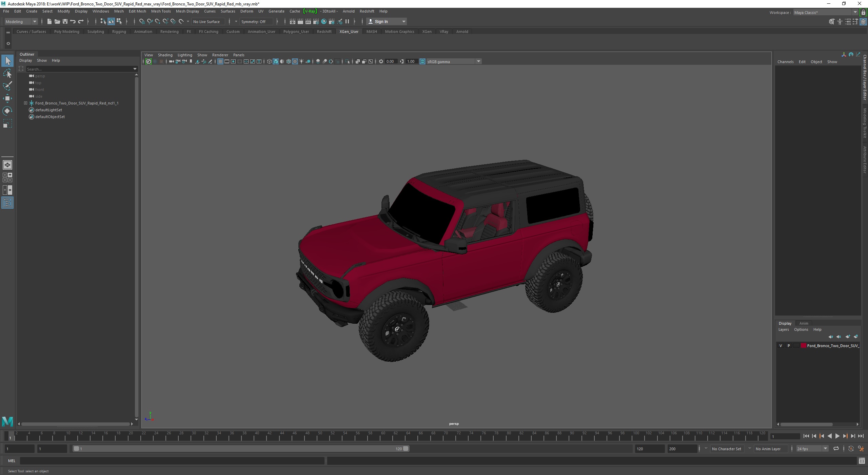This screenshot has width=868, height=475.
Task: Toggle color management view transform
Action: click(422, 61)
